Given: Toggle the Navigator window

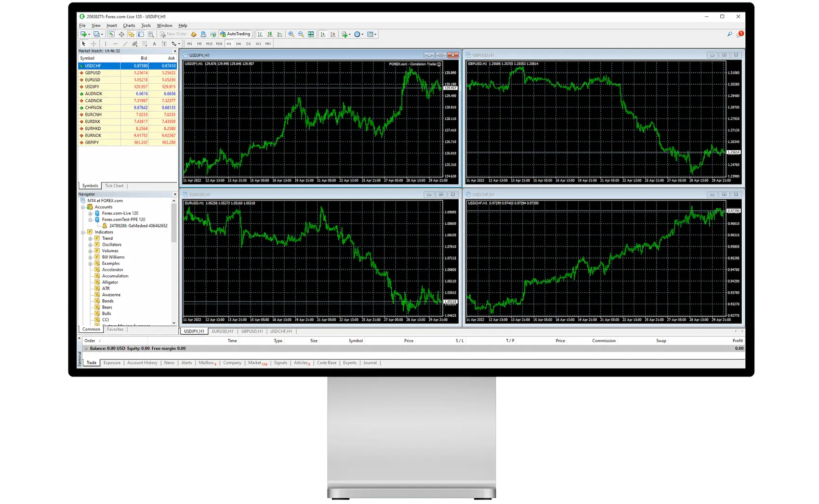Looking at the screenshot, I should [131, 34].
